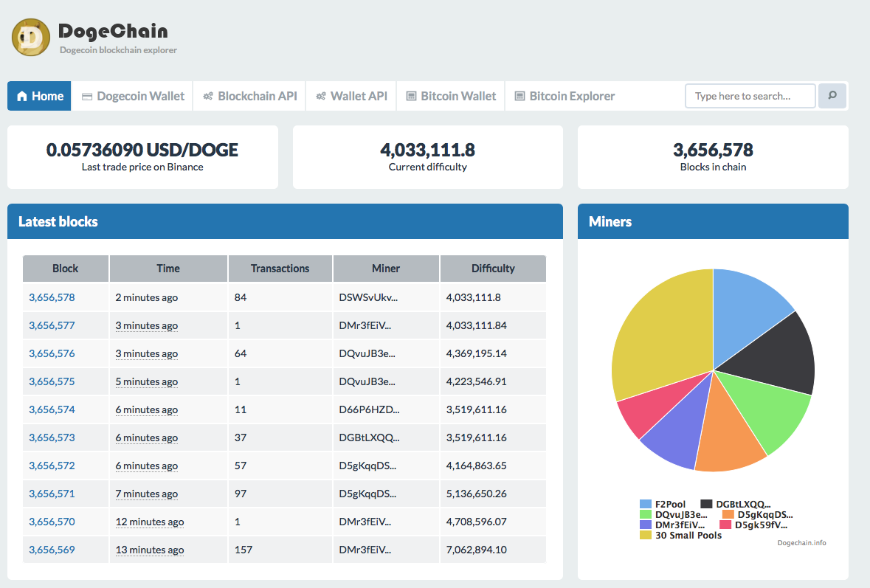Viewport: 870px width, 588px height.
Task: Click the 3,656,578 blocks in chain stat
Action: point(713,150)
